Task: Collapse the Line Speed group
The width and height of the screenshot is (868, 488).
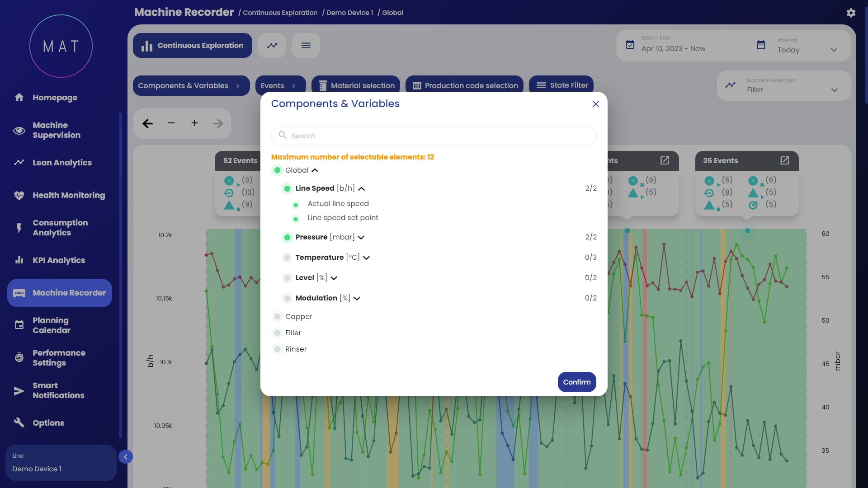Action: (x=361, y=189)
